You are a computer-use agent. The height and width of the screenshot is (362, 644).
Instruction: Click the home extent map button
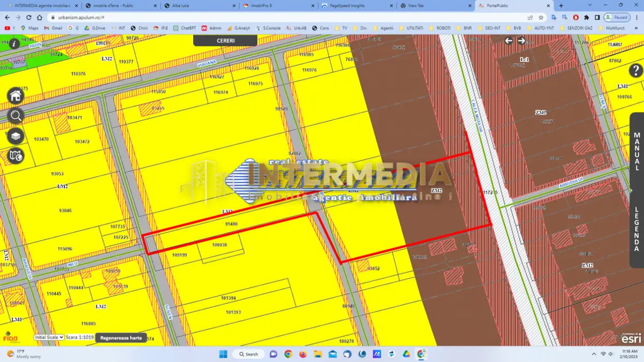pos(16,95)
